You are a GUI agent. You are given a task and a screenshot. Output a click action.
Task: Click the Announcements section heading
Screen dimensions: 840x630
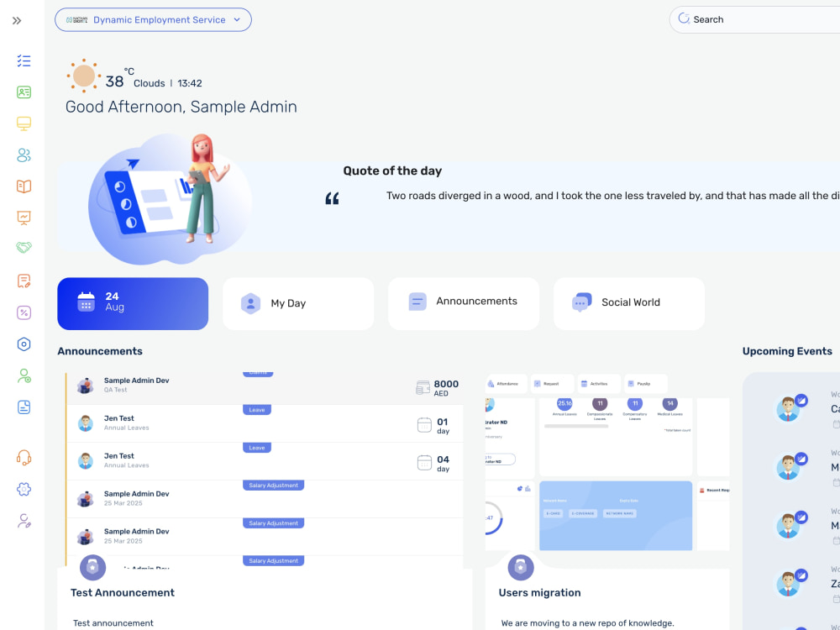point(100,351)
